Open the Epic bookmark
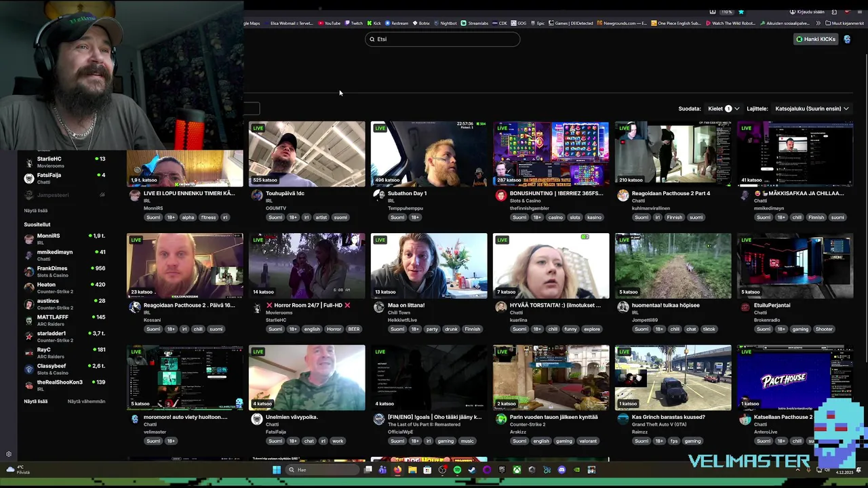The width and height of the screenshot is (868, 488). click(x=537, y=23)
